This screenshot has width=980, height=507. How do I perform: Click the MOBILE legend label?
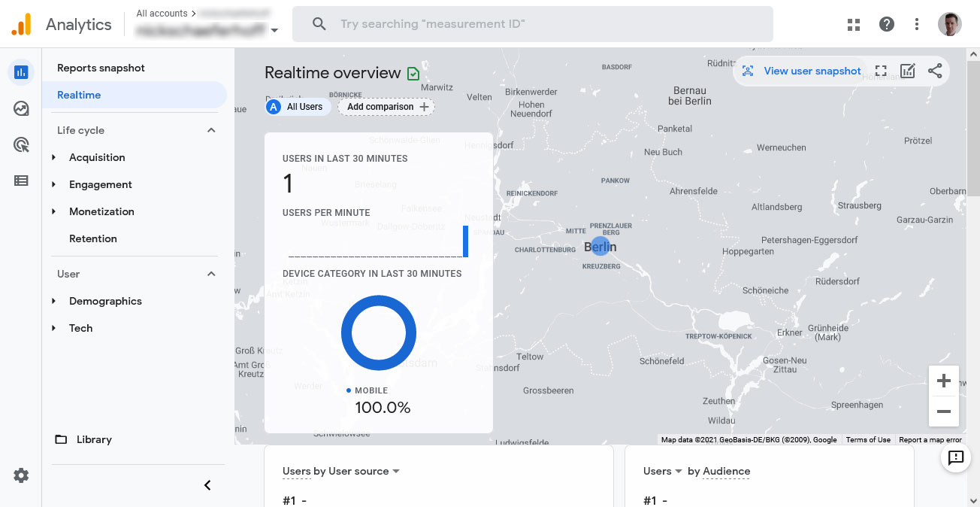pos(371,390)
